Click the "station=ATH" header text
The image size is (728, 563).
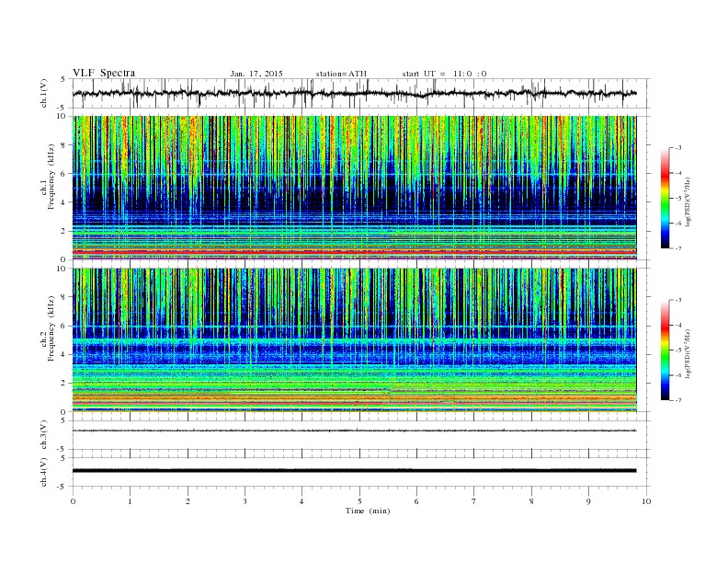point(341,74)
